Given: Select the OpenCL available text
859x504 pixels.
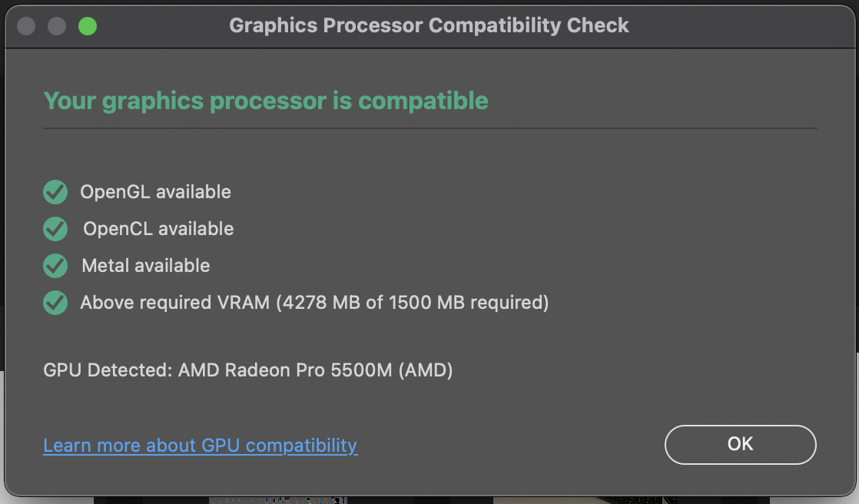Looking at the screenshot, I should pyautogui.click(x=158, y=229).
